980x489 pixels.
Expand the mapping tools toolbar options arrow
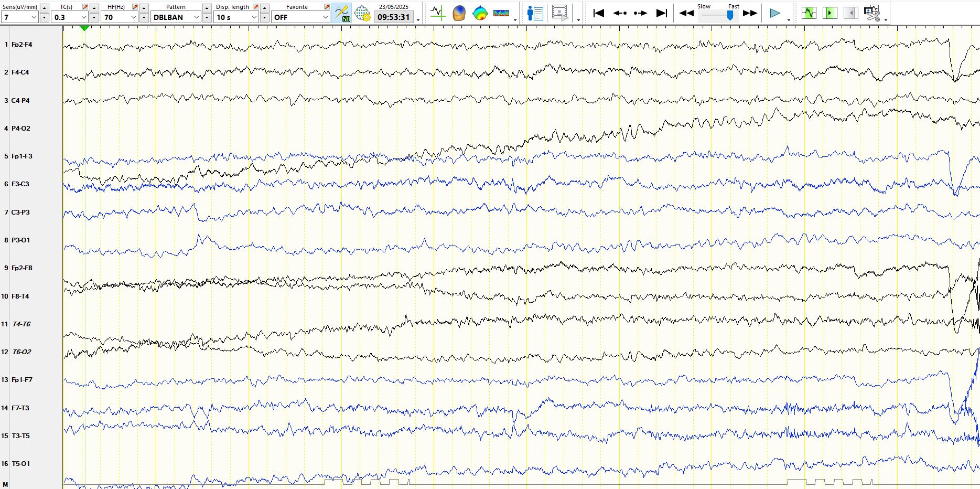(x=515, y=20)
